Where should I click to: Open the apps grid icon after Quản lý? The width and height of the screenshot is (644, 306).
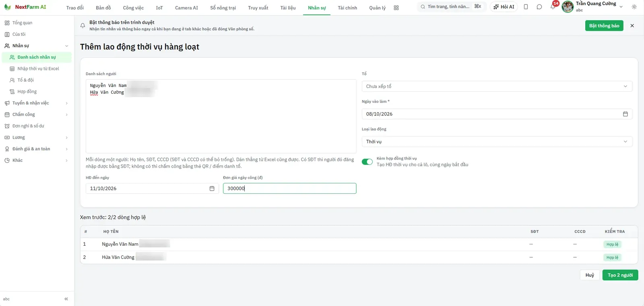[396, 8]
